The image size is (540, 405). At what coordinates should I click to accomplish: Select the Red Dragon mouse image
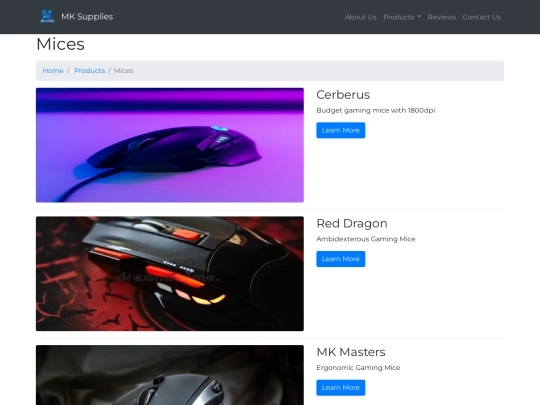[x=170, y=274]
